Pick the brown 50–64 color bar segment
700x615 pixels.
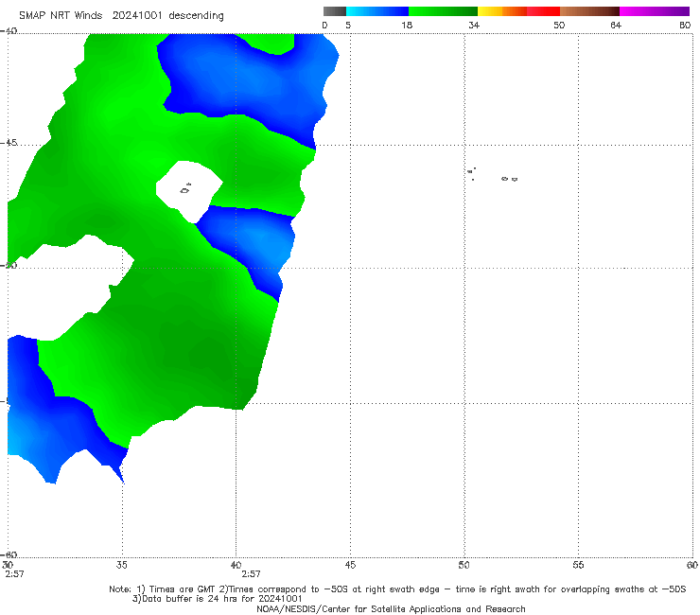click(589, 11)
